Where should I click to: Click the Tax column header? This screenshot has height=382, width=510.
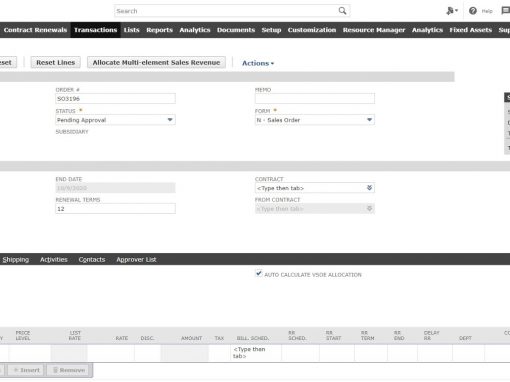coord(219,338)
